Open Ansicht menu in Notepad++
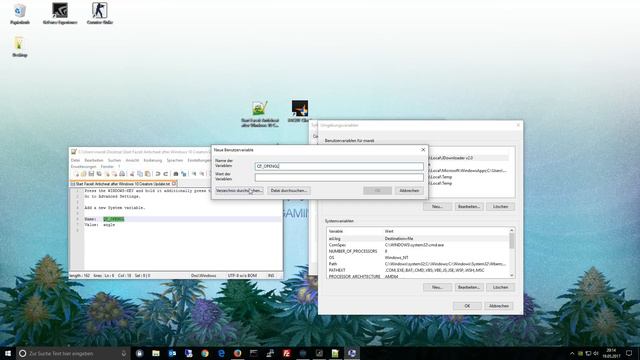This screenshot has width=640, height=360. 132,160
